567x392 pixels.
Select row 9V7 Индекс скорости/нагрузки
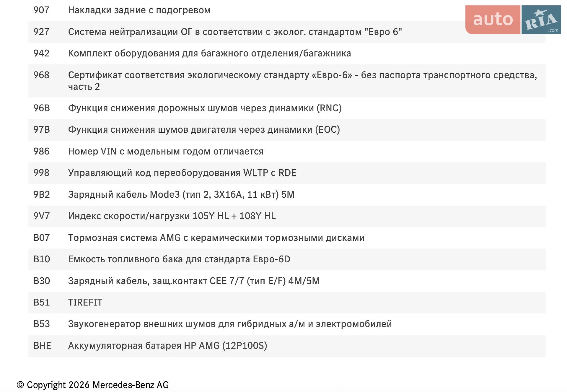pos(287,216)
